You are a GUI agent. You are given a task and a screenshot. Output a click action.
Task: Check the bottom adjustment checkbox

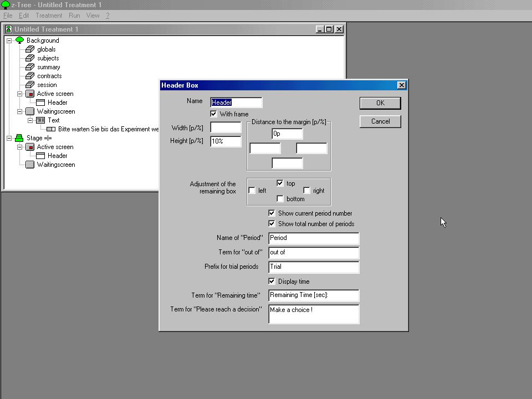[x=280, y=199]
